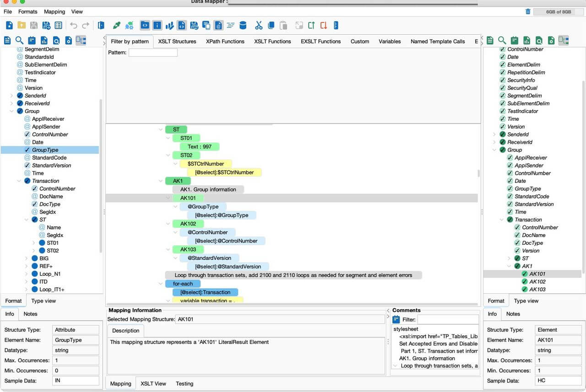Click the copy icon next to scissors

(x=271, y=25)
